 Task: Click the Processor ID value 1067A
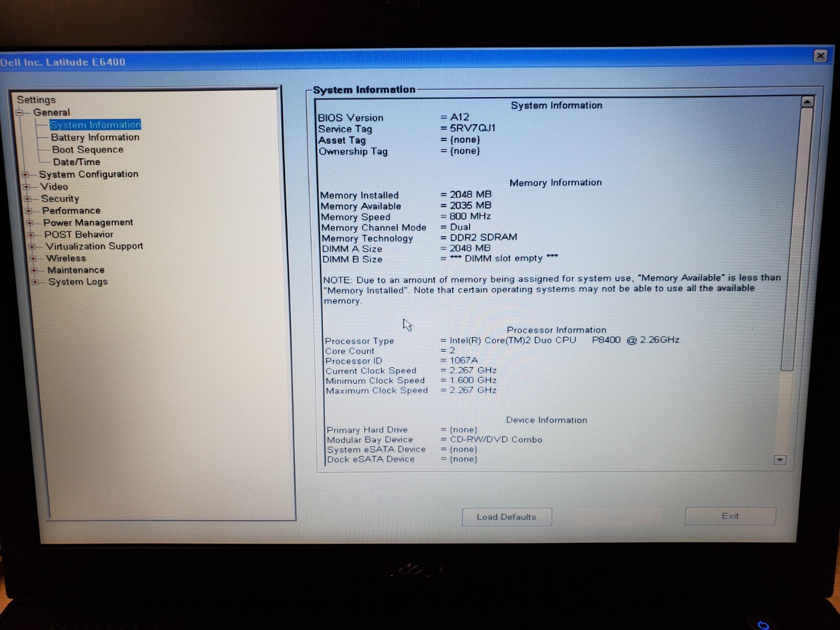coord(464,360)
